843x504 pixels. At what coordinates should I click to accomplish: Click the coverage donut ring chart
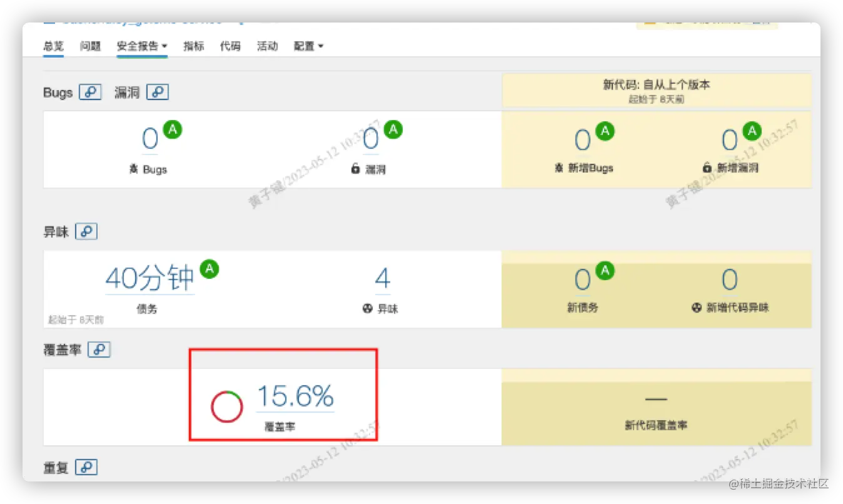[226, 405]
